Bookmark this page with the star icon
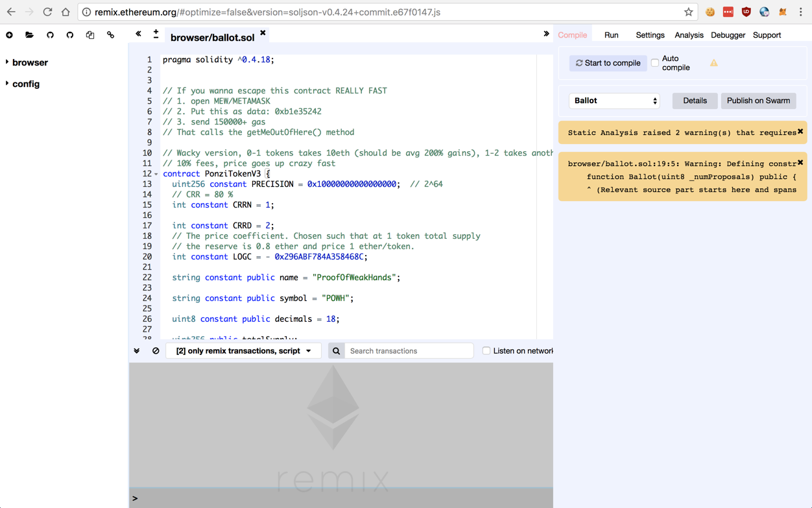 coord(688,12)
